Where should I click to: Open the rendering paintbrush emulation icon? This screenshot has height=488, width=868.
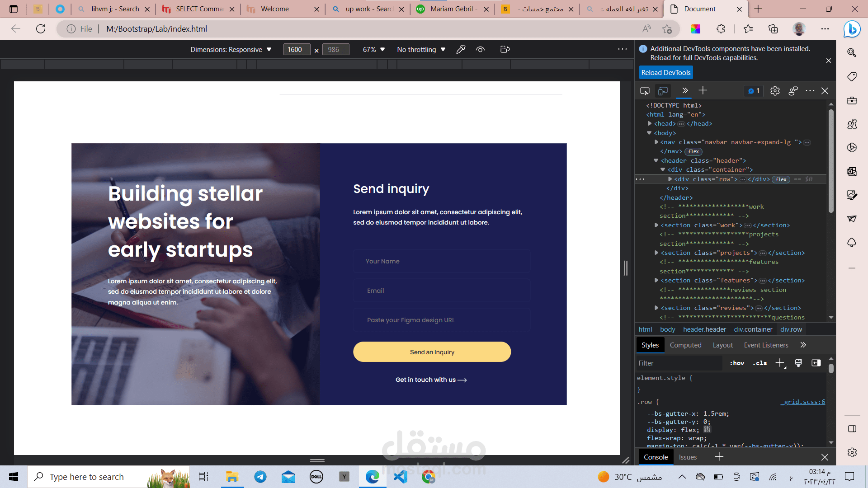click(798, 363)
